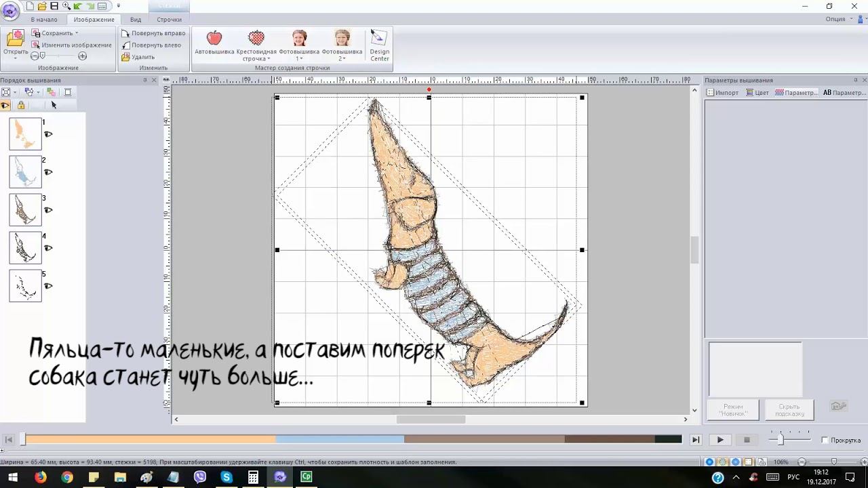
Task: Toggle visibility of sewing order item 3
Action: pyautogui.click(x=48, y=210)
